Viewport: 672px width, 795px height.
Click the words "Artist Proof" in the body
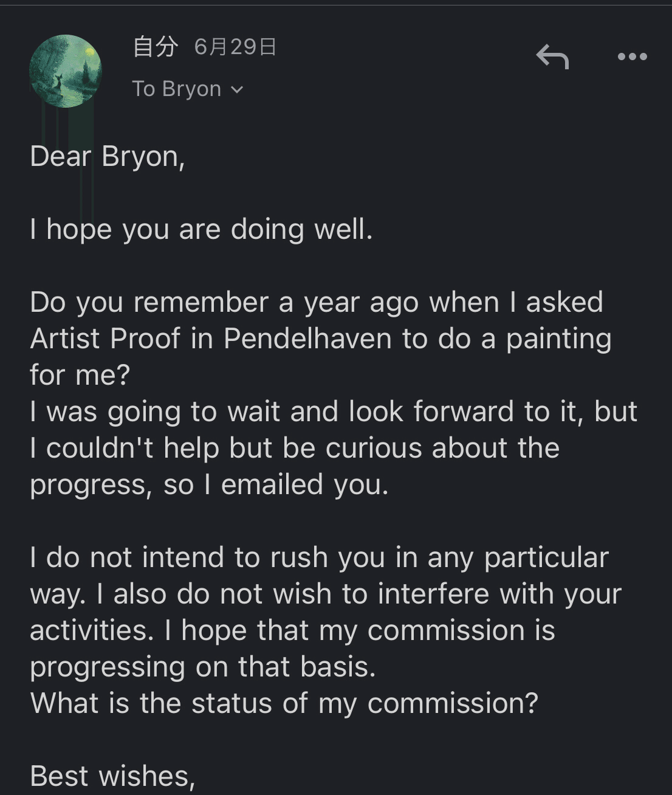pos(105,339)
